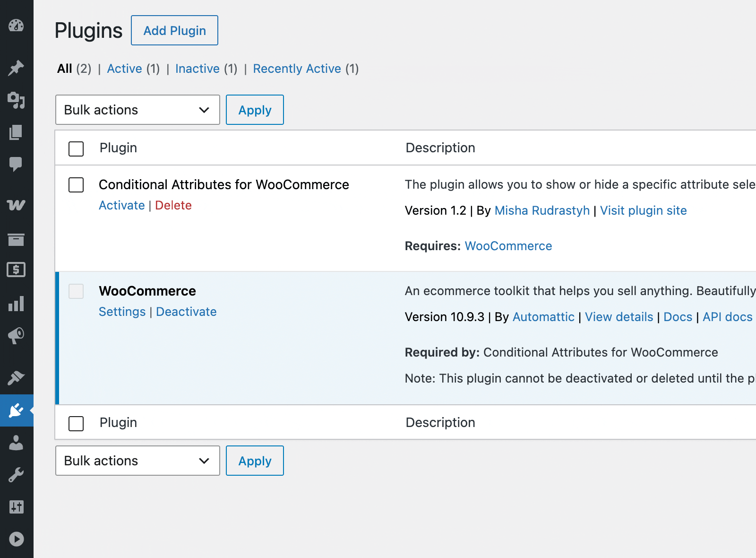This screenshot has width=756, height=558.
Task: Click the Version 1.2 text
Action: click(x=436, y=210)
